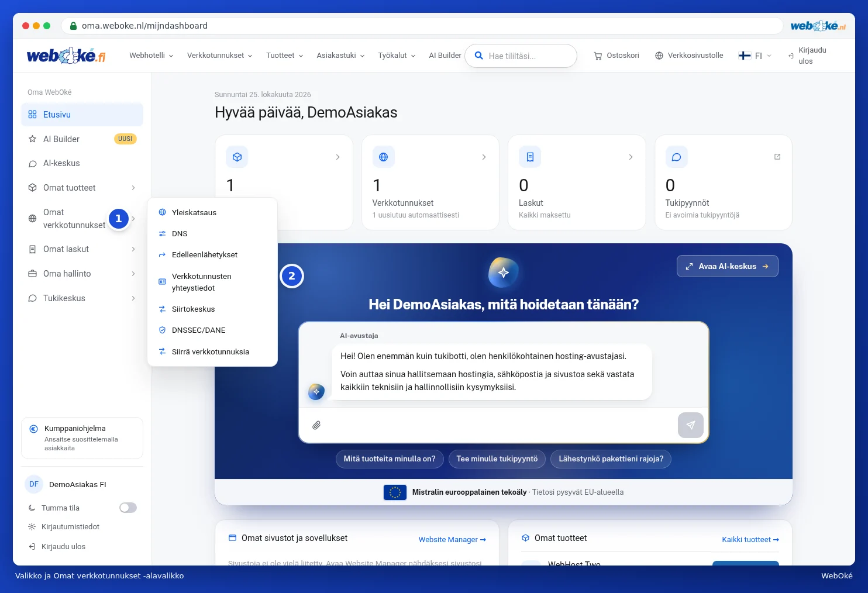Click the products cube card icon
The height and width of the screenshot is (593, 868).
pos(237,157)
